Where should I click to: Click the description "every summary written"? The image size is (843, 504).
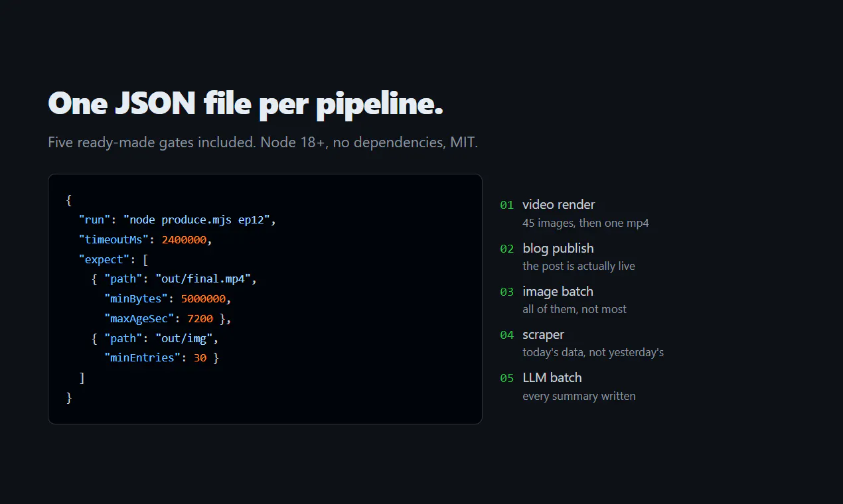click(579, 396)
